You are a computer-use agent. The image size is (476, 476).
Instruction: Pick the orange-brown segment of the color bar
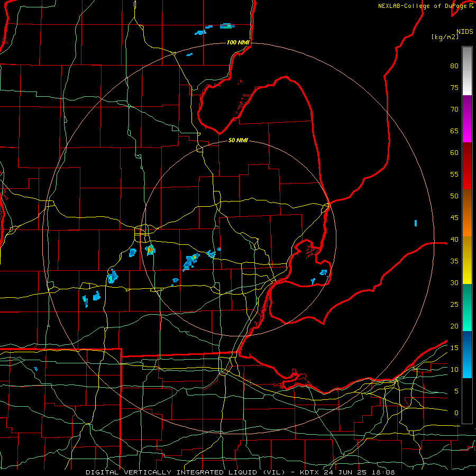pos(467,213)
